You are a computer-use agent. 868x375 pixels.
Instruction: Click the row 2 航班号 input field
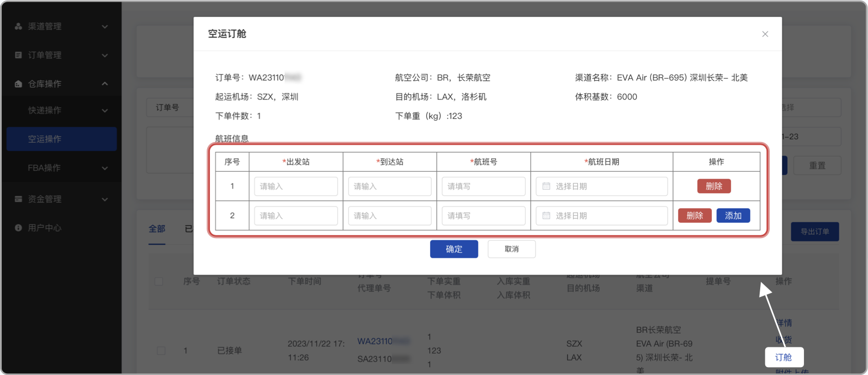click(x=483, y=216)
